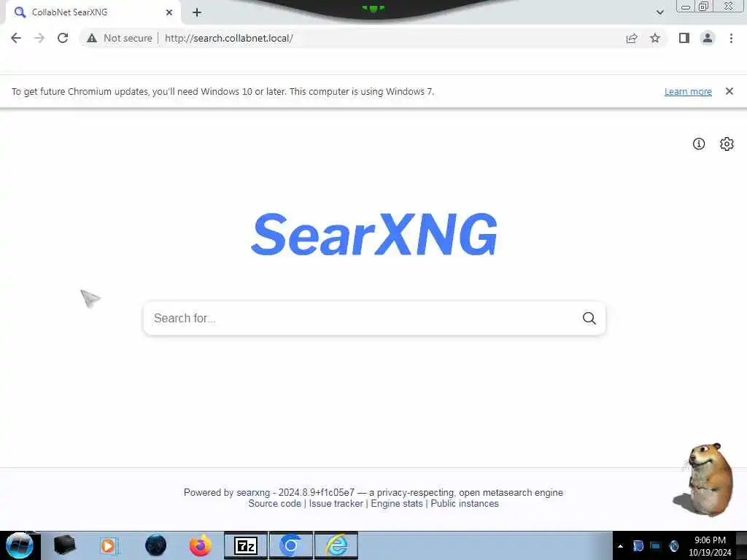Open the black box taskbar icon

point(64,545)
